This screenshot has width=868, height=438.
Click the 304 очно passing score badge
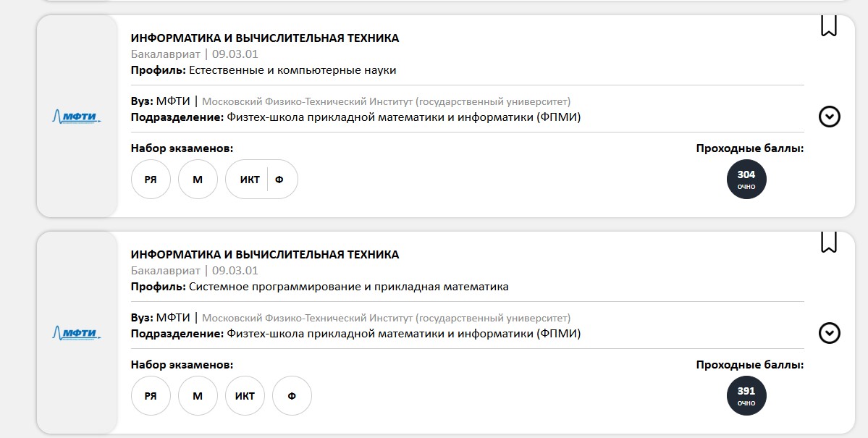click(746, 180)
